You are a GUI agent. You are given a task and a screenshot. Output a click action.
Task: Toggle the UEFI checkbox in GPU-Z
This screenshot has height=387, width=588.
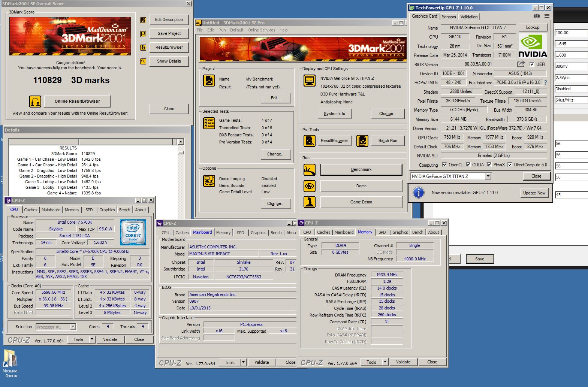pyautogui.click(x=531, y=64)
